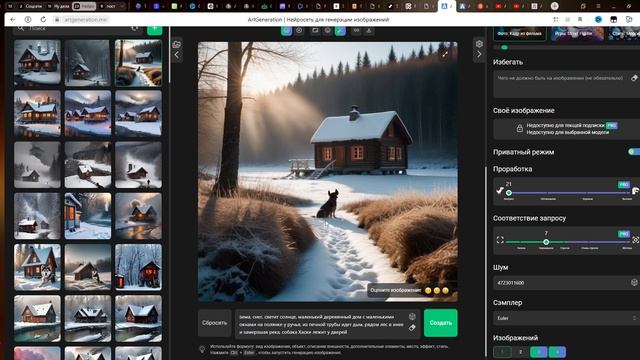
Task: Click the lock icon under Своё изображение
Action: point(520,129)
